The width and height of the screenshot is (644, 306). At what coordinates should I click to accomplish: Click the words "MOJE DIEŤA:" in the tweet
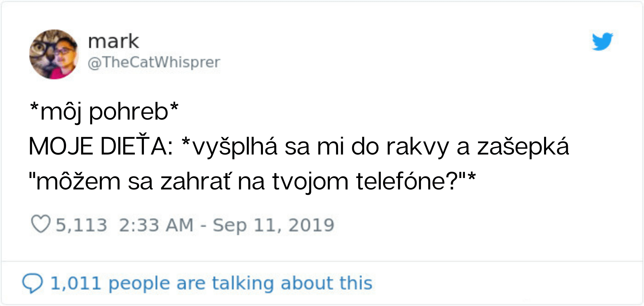101,146
